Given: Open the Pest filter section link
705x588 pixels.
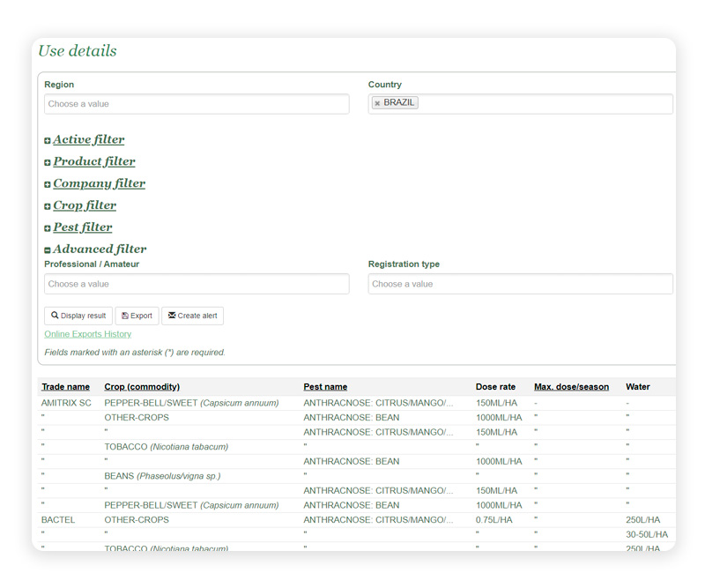Looking at the screenshot, I should tap(82, 227).
